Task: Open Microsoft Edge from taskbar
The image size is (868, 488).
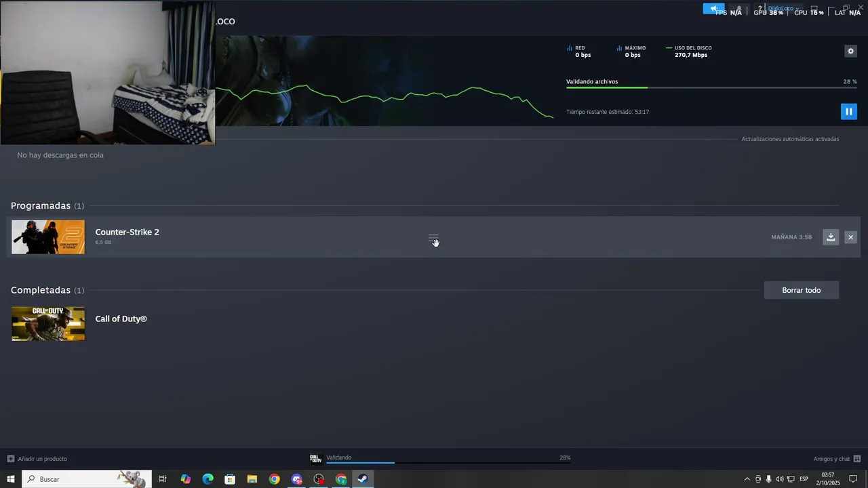Action: click(x=208, y=479)
